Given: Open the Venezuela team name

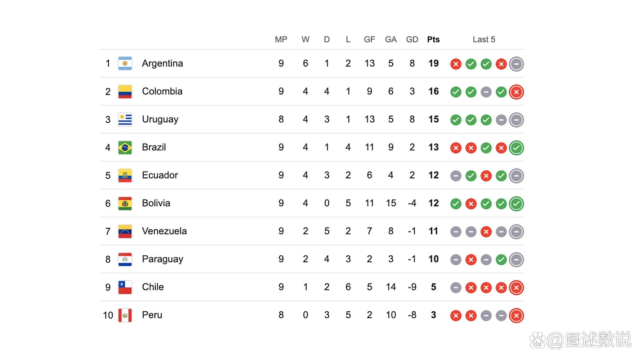Looking at the screenshot, I should click(x=164, y=231).
